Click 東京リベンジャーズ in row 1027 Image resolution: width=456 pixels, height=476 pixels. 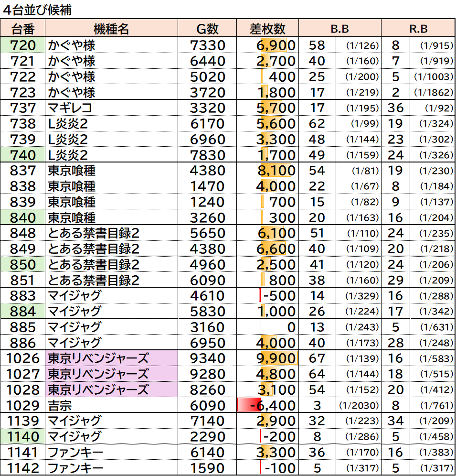click(98, 374)
